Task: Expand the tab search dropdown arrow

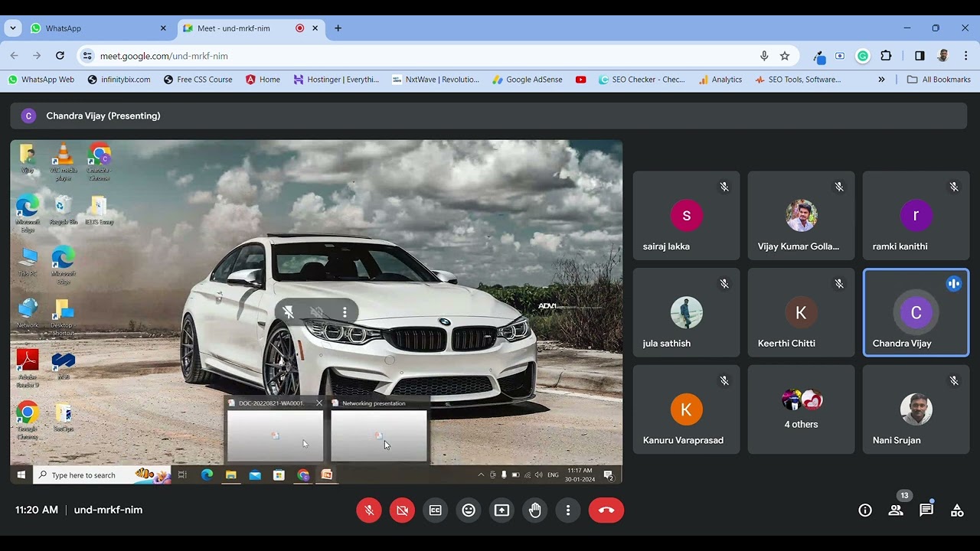Action: (x=12, y=28)
